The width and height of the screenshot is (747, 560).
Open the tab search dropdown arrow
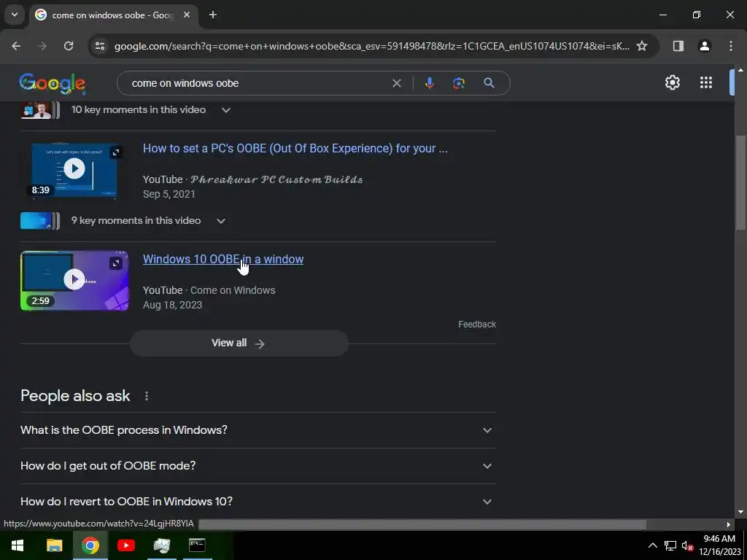tap(15, 15)
